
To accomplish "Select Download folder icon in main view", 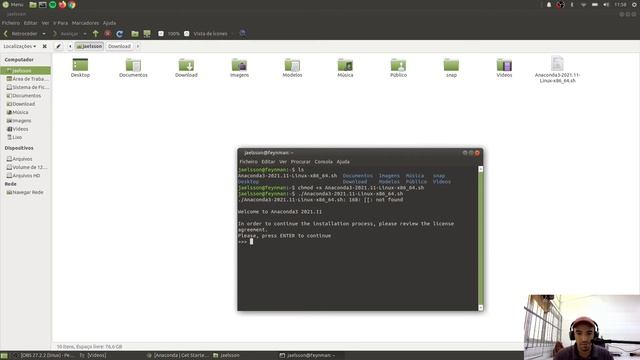I will click(186, 68).
